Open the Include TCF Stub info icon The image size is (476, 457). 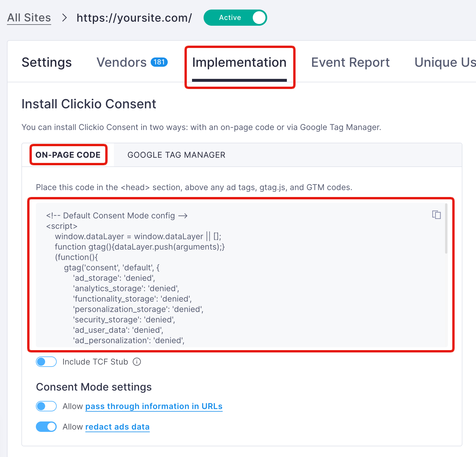(x=137, y=362)
